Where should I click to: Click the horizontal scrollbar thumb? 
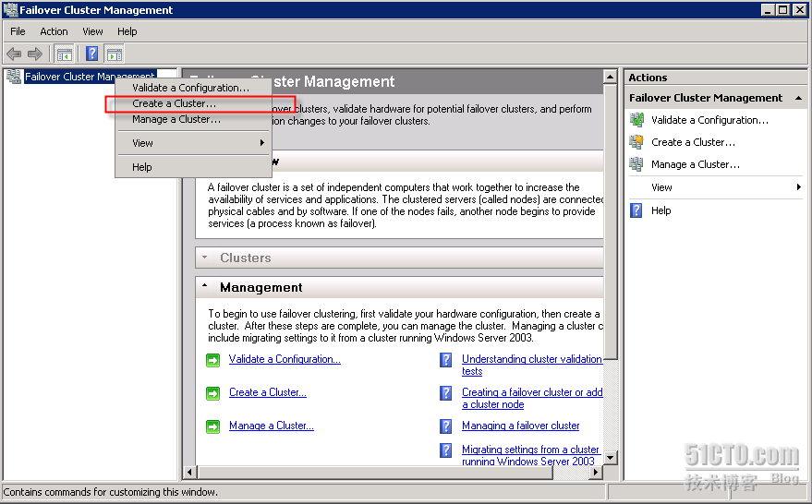coord(374,472)
